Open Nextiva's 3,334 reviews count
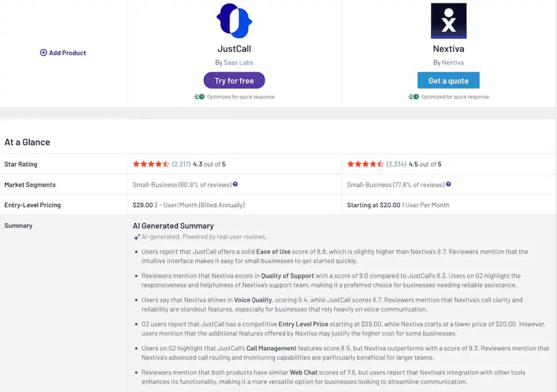Screen dimensions: 557x392 coord(396,164)
